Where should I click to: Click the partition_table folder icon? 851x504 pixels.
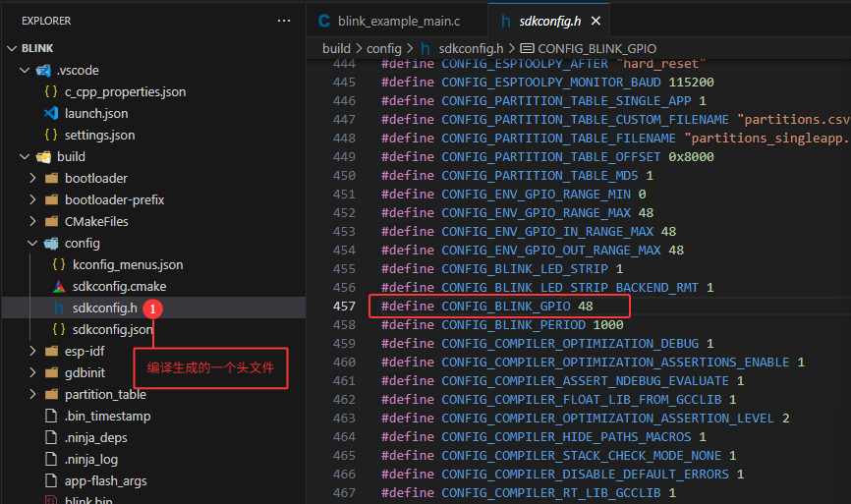51,394
